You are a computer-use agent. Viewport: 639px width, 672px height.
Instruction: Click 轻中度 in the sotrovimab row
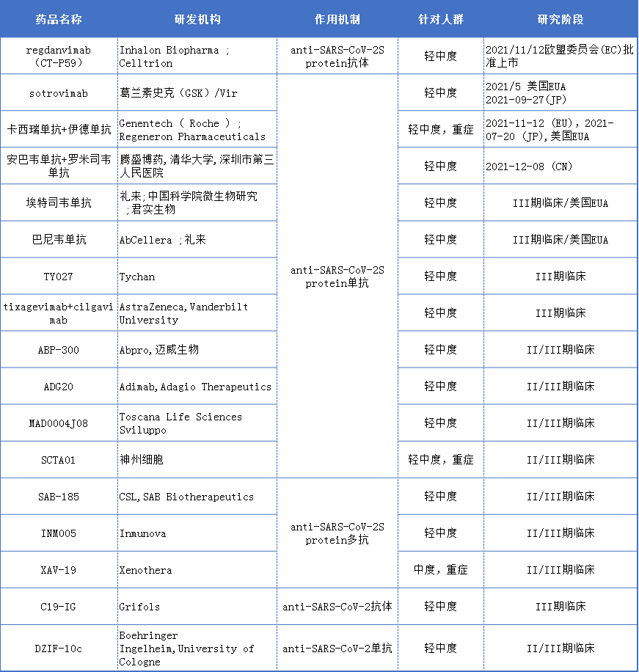point(441,93)
